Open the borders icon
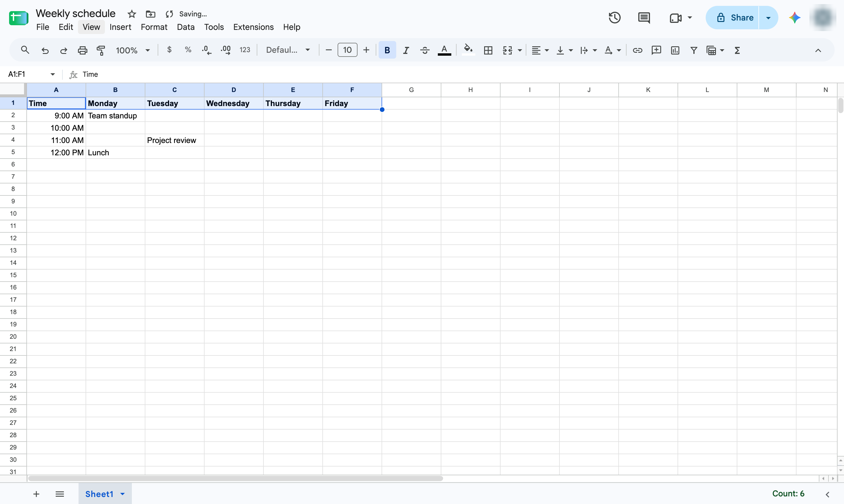The width and height of the screenshot is (844, 504). 488,50
